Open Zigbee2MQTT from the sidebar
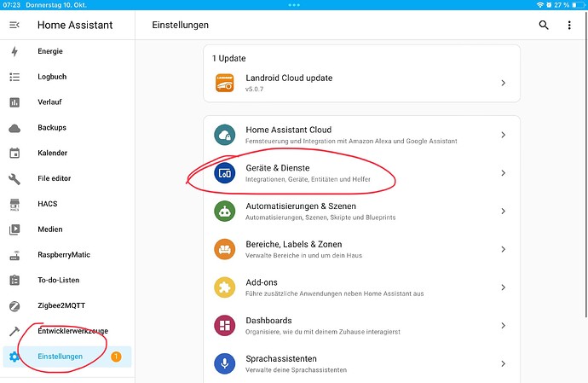The width and height of the screenshot is (588, 383). [x=62, y=305]
